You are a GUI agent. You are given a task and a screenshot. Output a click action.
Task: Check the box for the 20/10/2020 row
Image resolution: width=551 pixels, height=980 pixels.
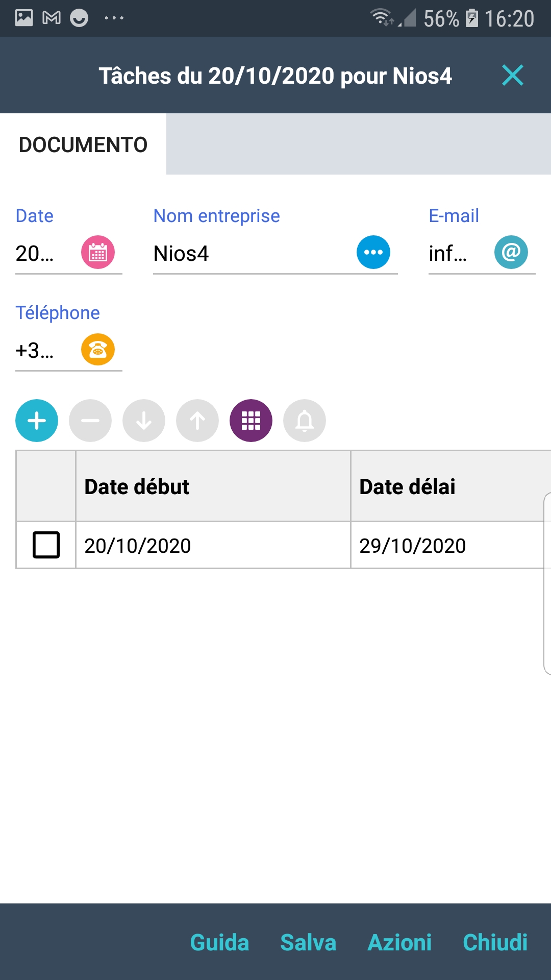pyautogui.click(x=46, y=545)
